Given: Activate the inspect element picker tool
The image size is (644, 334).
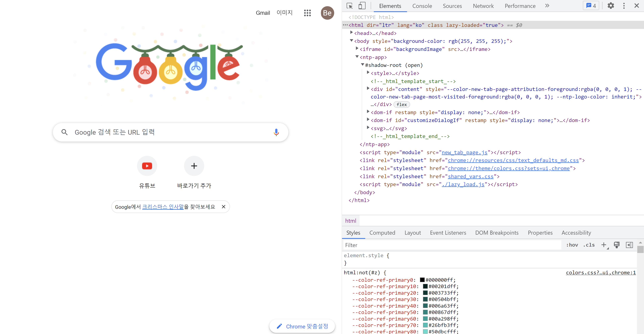Looking at the screenshot, I should pyautogui.click(x=349, y=6).
